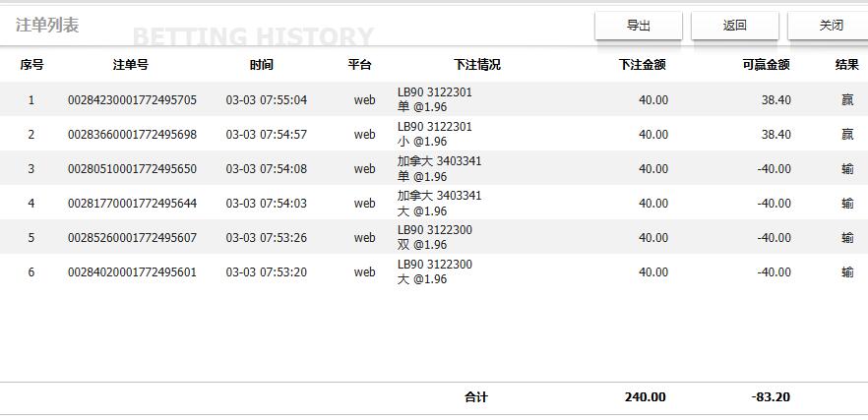
Task: Close the list with 关闭 button
Action: pyautogui.click(x=831, y=26)
